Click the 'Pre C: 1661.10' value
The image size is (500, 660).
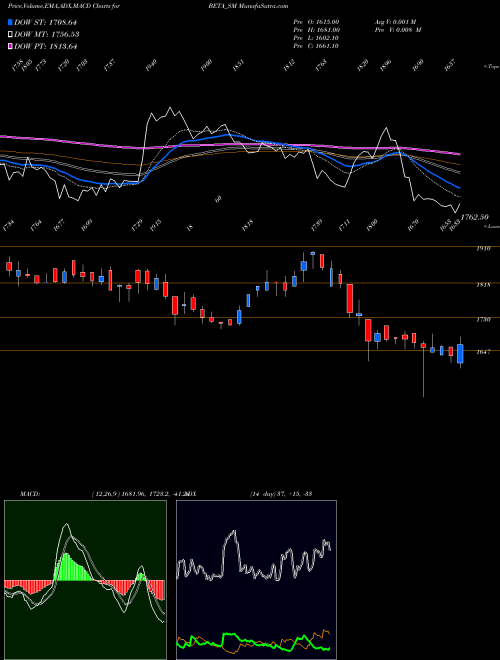tap(316, 46)
